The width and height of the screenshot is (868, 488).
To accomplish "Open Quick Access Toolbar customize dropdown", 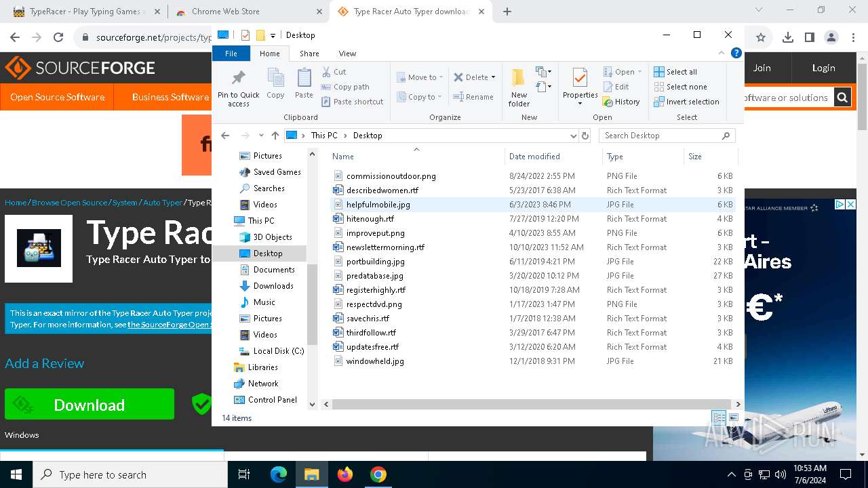I will 273,35.
